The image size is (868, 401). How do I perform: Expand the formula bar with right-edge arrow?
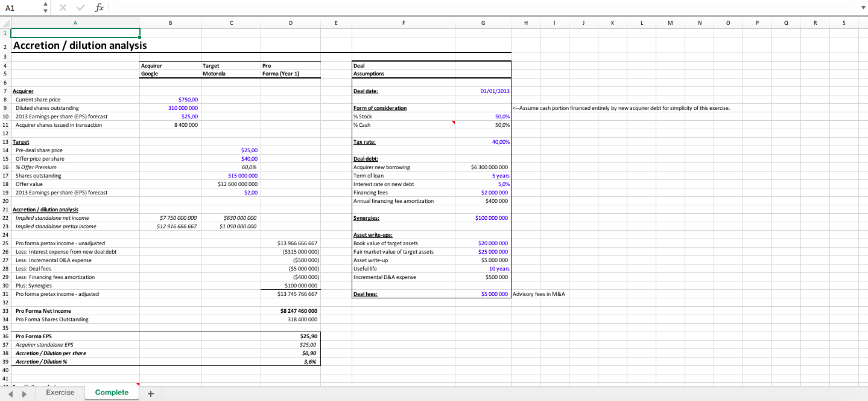(862, 8)
